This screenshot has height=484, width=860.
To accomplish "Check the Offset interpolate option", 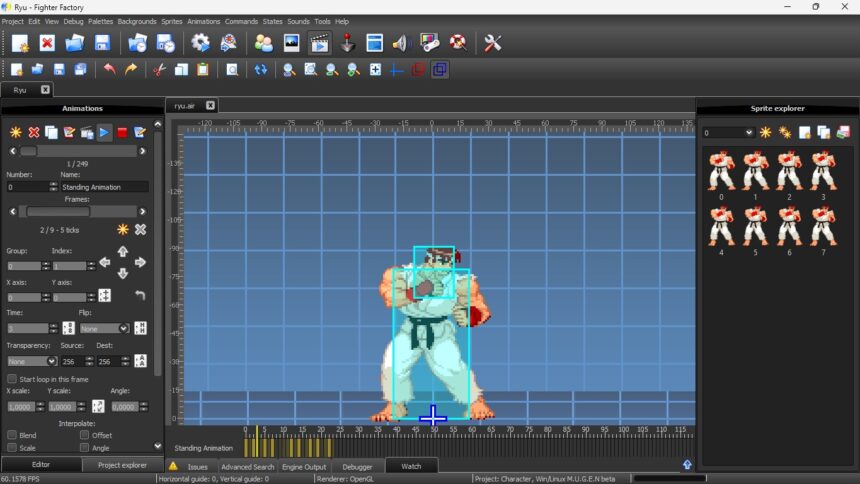I will point(84,435).
